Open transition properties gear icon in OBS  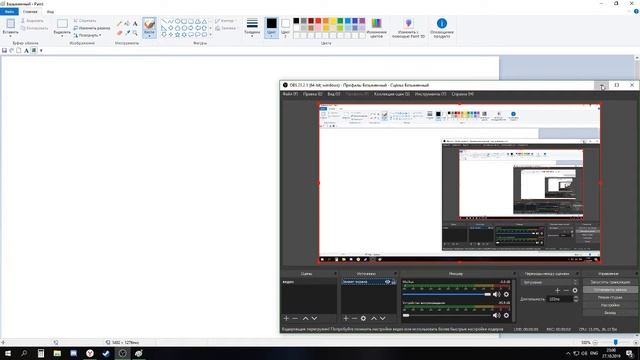tap(575, 290)
